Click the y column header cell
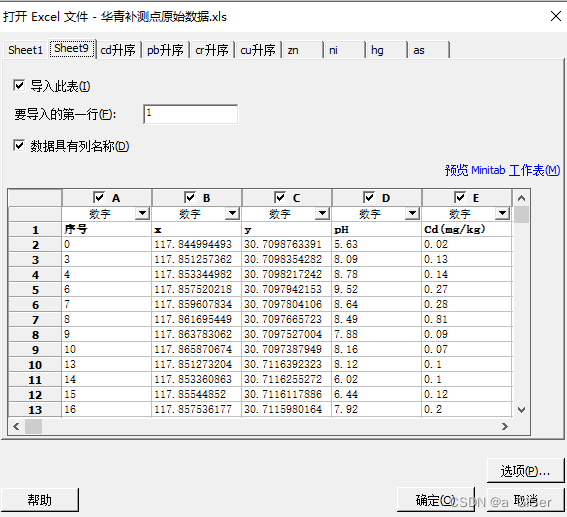The width and height of the screenshot is (567, 517). [x=286, y=230]
